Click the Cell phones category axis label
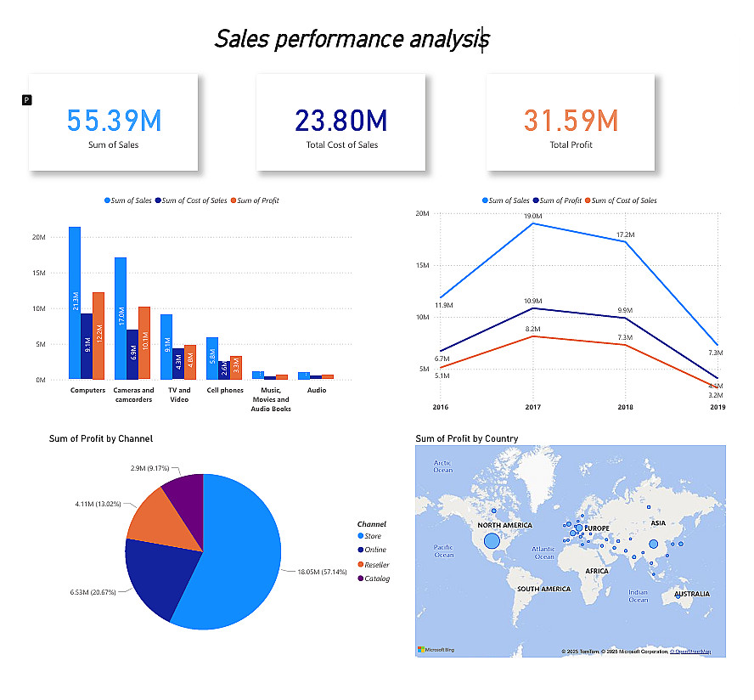754x700 pixels. click(x=225, y=390)
